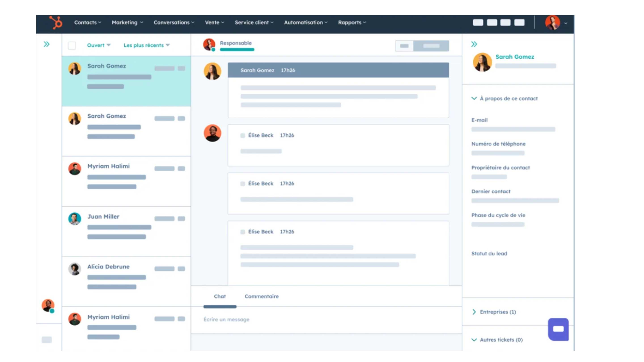This screenshot has height=362, width=644.
Task: Open Sarah Gomez contact name link
Action: (515, 57)
